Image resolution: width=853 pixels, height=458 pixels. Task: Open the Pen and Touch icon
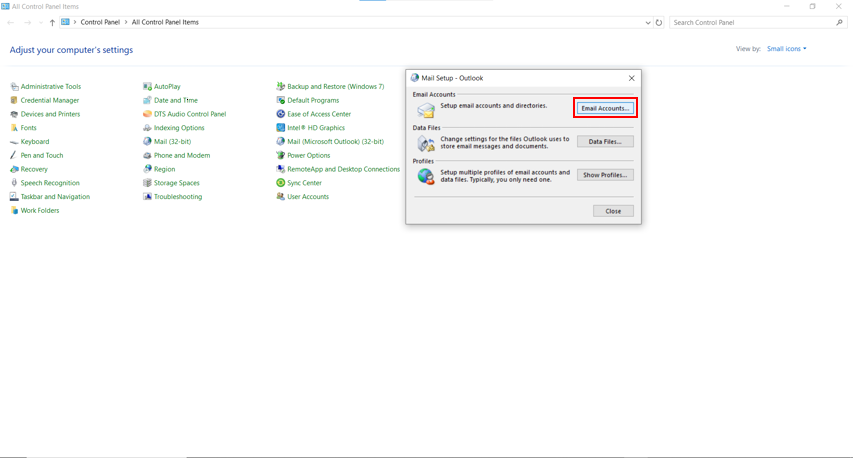pos(14,156)
